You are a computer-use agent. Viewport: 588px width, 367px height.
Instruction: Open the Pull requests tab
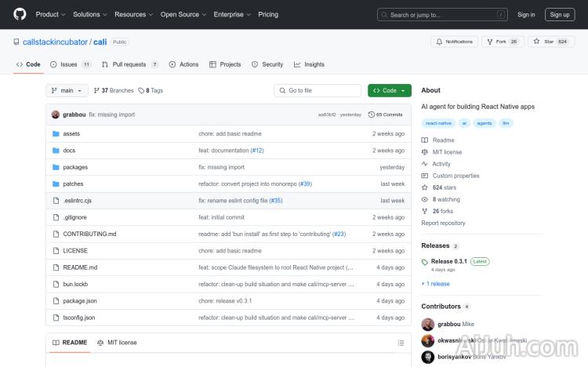click(129, 64)
